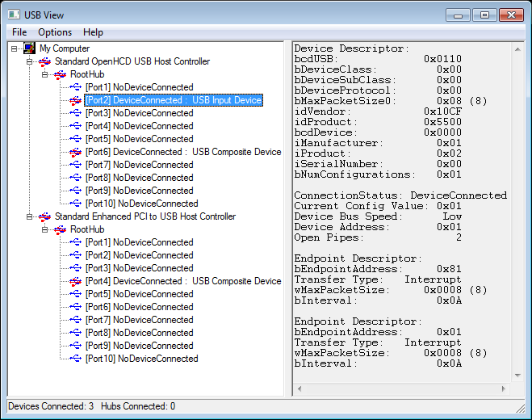Image resolution: width=532 pixels, height=420 pixels.
Task: Click the RootHub icon under the OpenHCD controller
Action: pos(60,74)
